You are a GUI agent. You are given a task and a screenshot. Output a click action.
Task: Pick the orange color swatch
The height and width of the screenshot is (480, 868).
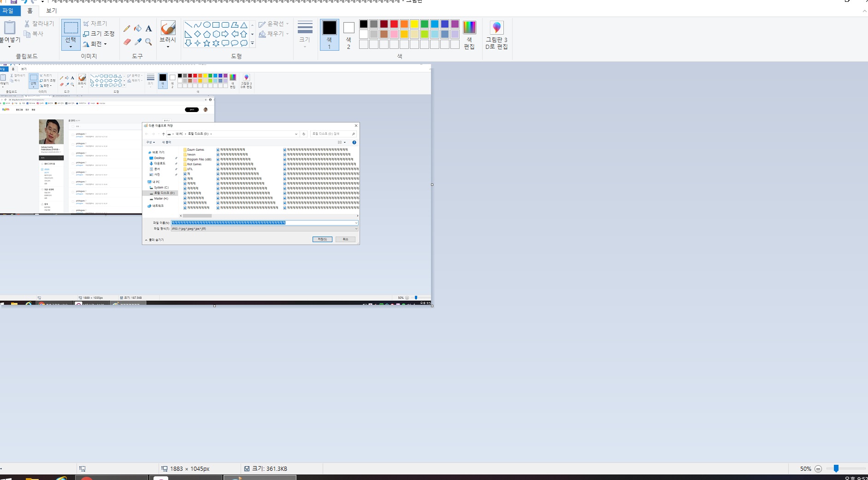point(404,24)
